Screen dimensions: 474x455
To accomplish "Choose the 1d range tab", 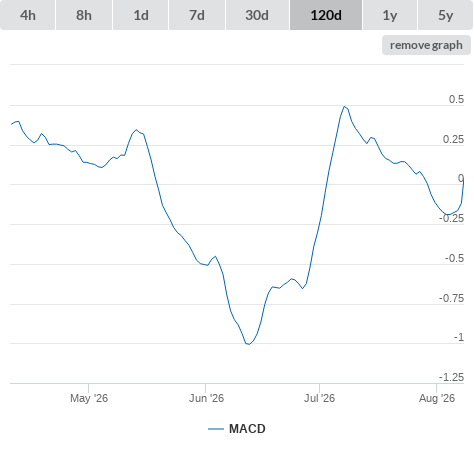I will coord(141,15).
